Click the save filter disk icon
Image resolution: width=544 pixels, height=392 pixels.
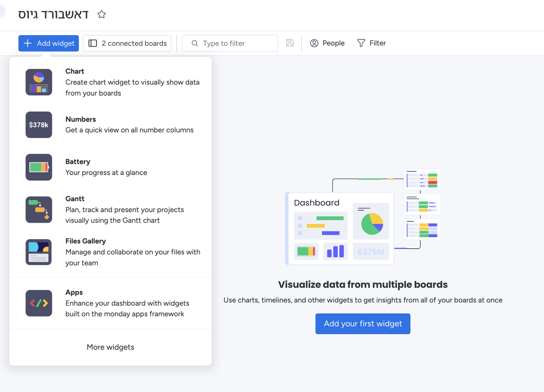(290, 43)
